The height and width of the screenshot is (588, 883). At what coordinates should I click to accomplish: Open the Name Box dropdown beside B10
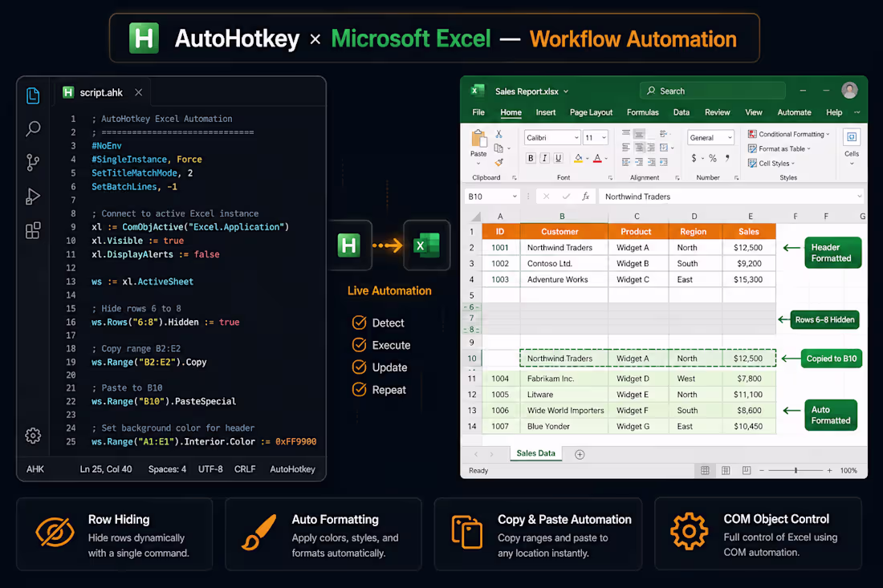tap(514, 197)
